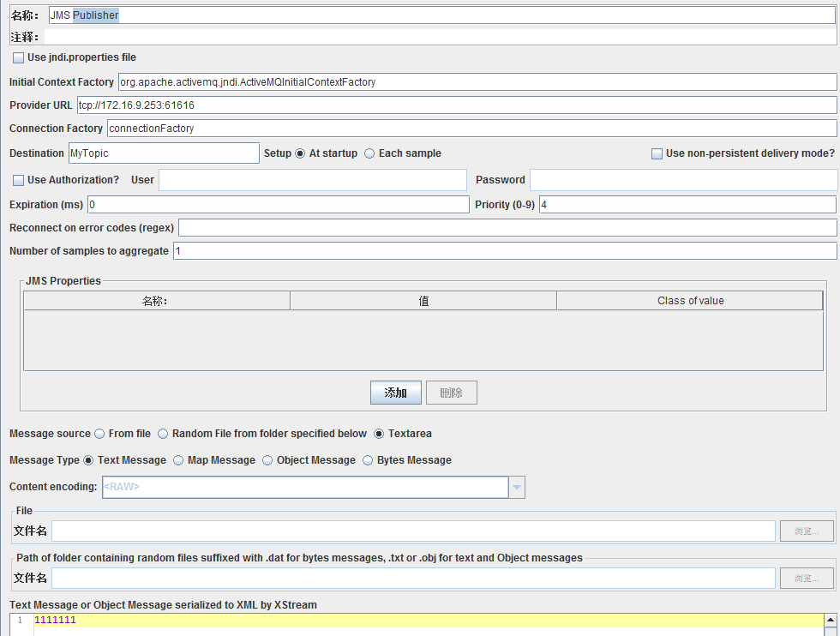Choose Random File from folder option

pos(163,434)
